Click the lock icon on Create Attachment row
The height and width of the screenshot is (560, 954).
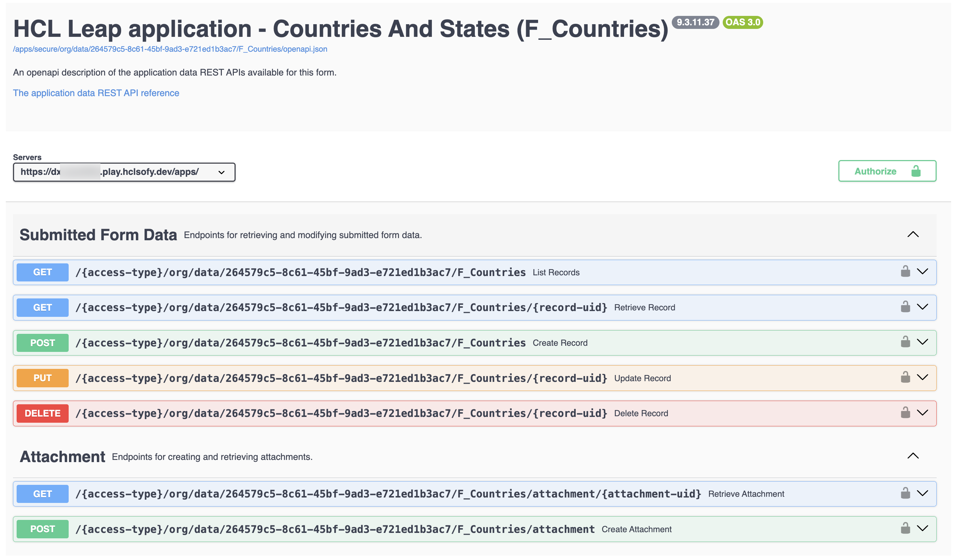click(905, 529)
